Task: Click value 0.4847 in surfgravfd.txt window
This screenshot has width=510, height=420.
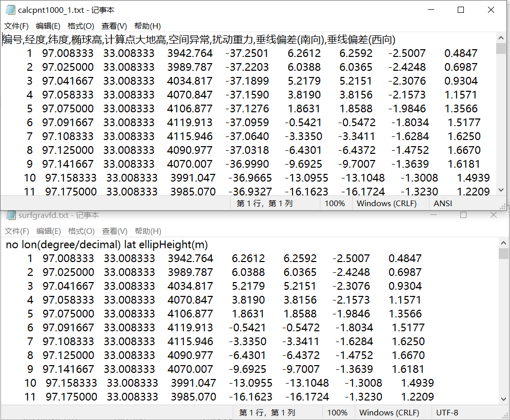Action: [405, 258]
